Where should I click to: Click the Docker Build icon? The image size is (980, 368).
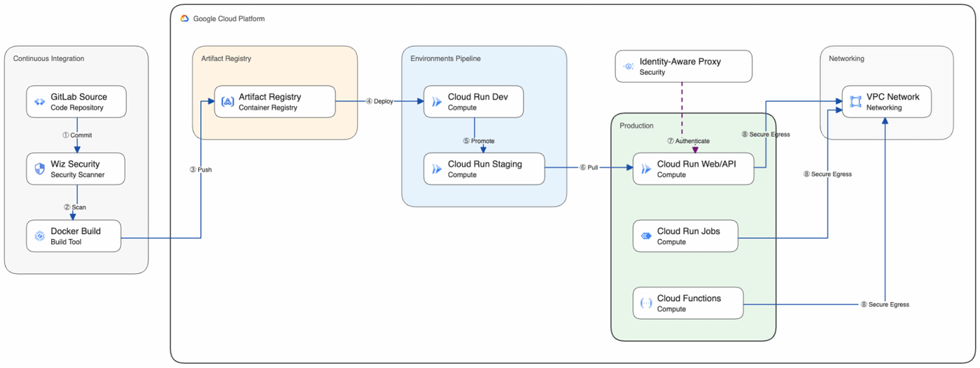click(x=39, y=236)
